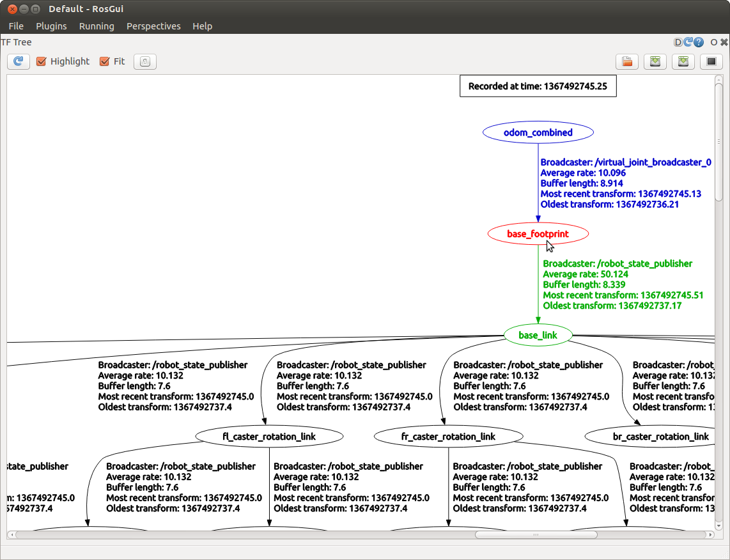The width and height of the screenshot is (730, 560).
Task: Click the O undock icon in TF Tree title bar
Action: pyautogui.click(x=714, y=42)
